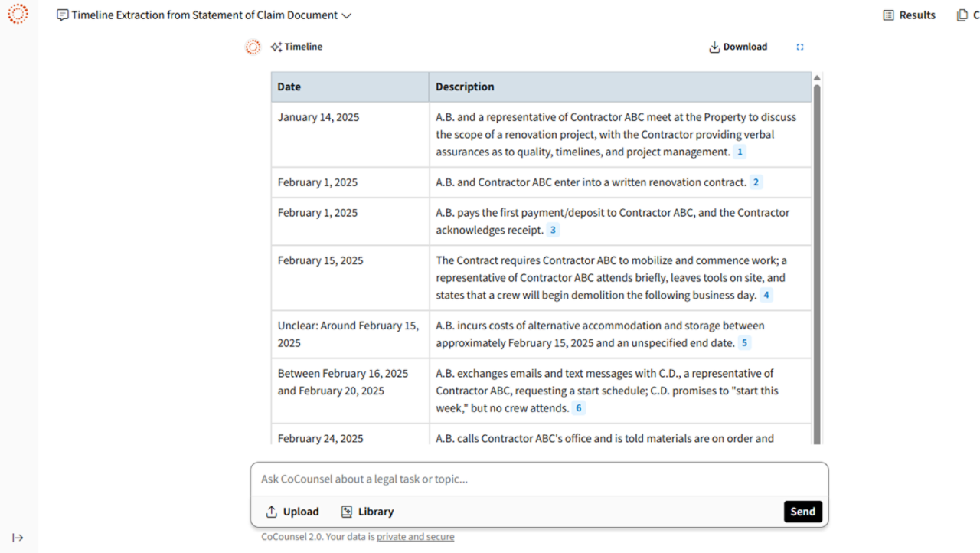Download the timeline table
980x553 pixels.
click(x=738, y=47)
